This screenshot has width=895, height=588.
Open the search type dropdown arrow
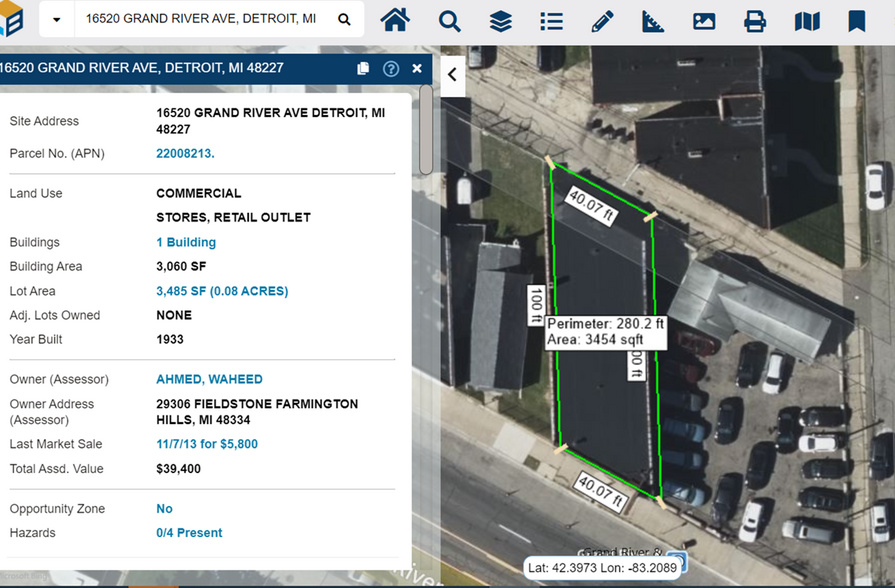pos(57,19)
